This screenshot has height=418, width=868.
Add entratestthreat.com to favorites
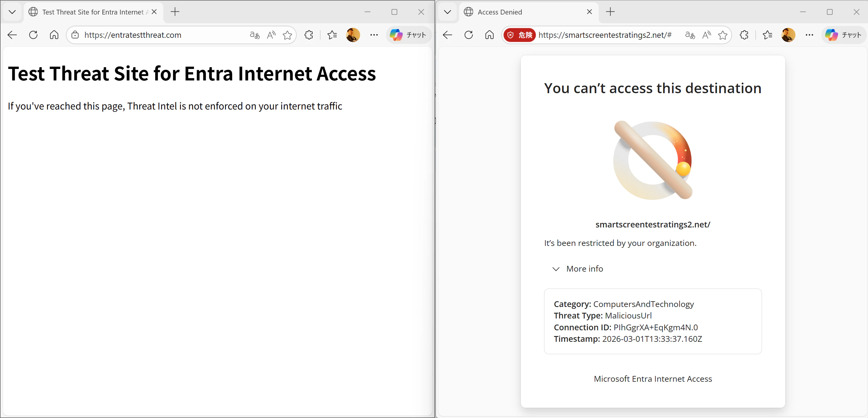pos(287,35)
